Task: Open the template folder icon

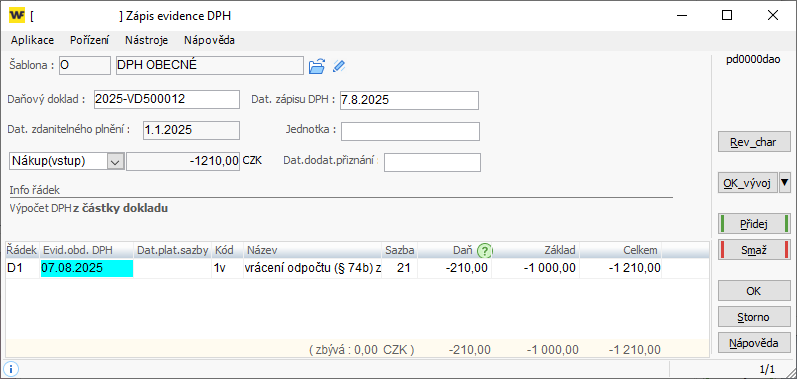Action: pyautogui.click(x=317, y=66)
